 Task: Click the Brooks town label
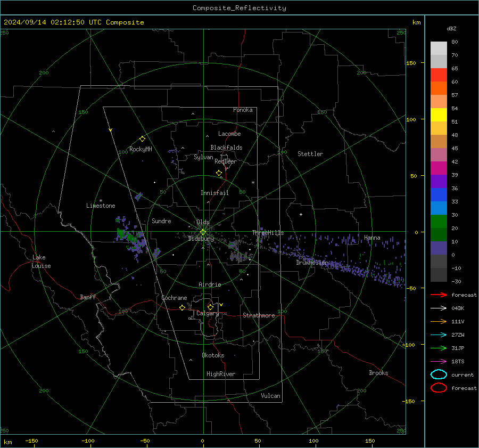378,373
